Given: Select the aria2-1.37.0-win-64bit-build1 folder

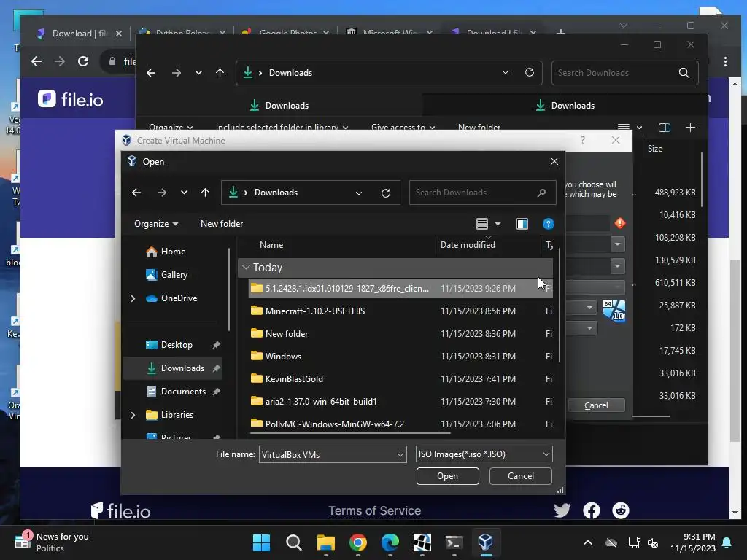Looking at the screenshot, I should click(400, 402).
